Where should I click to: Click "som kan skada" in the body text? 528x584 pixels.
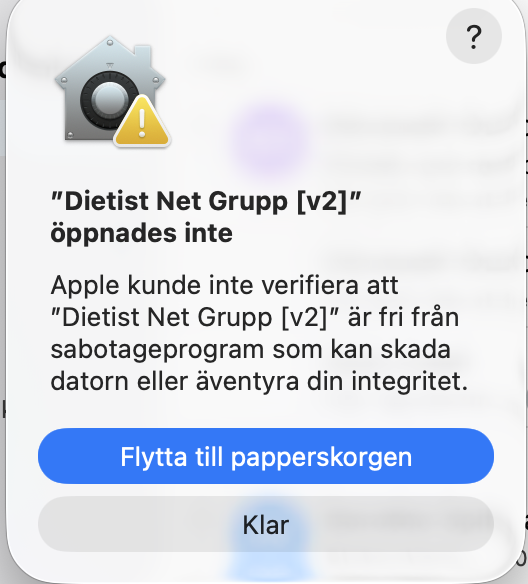coord(362,350)
